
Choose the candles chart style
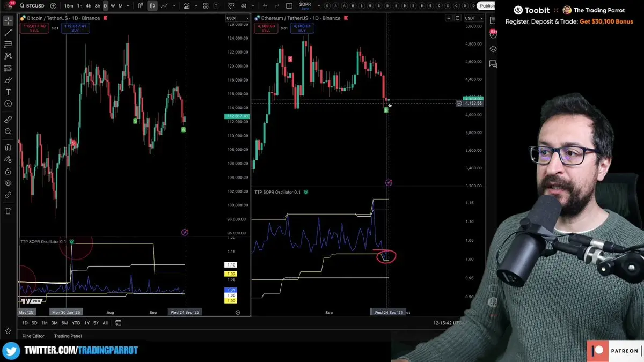[152, 6]
